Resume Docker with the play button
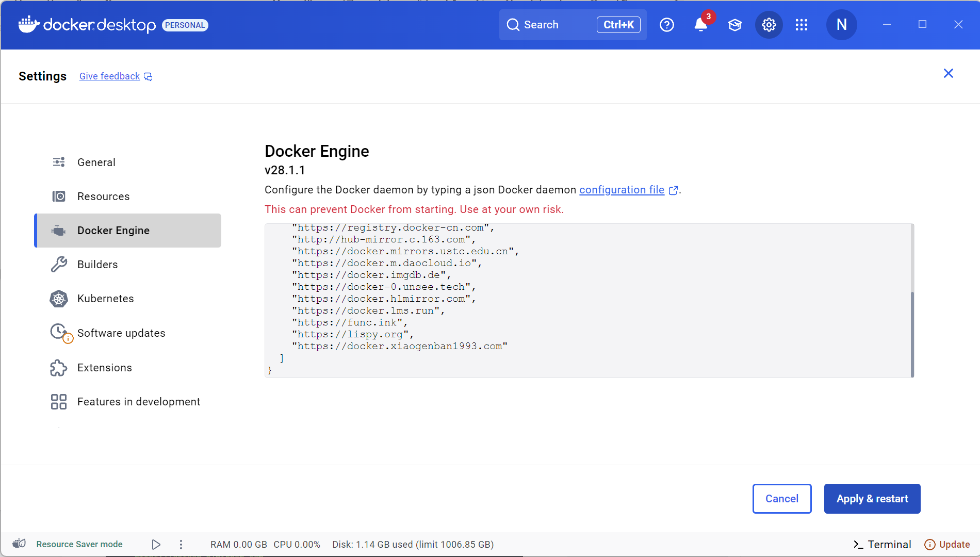The width and height of the screenshot is (980, 557). click(x=156, y=544)
